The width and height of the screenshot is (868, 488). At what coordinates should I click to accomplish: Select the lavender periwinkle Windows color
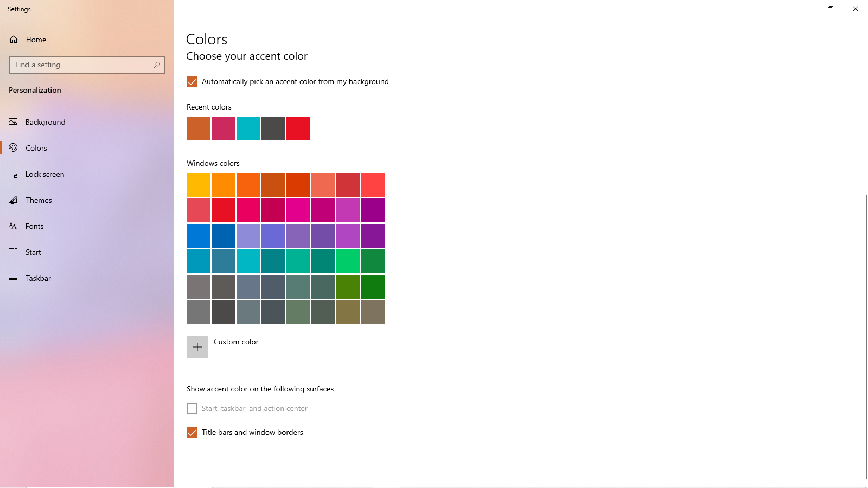(248, 236)
